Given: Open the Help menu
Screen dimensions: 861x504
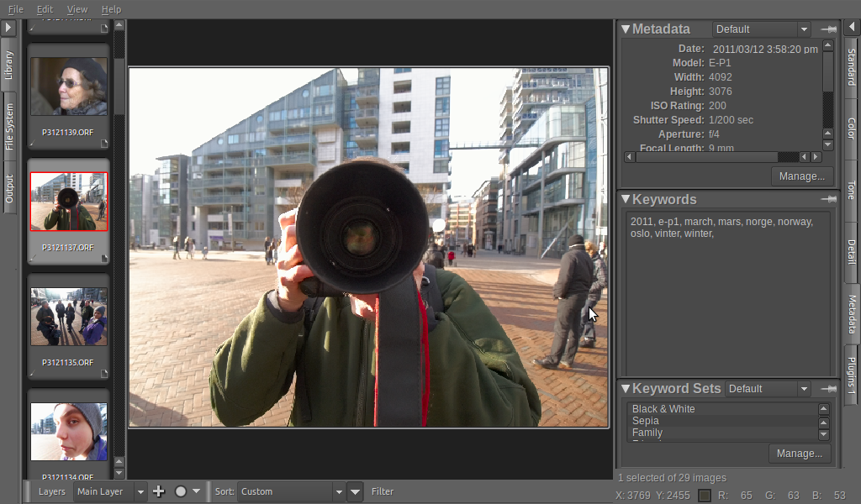Looking at the screenshot, I should [x=112, y=9].
